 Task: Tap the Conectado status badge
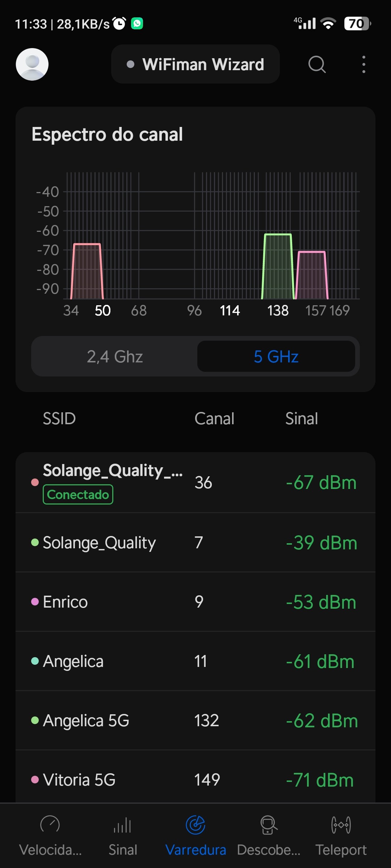pos(78,494)
